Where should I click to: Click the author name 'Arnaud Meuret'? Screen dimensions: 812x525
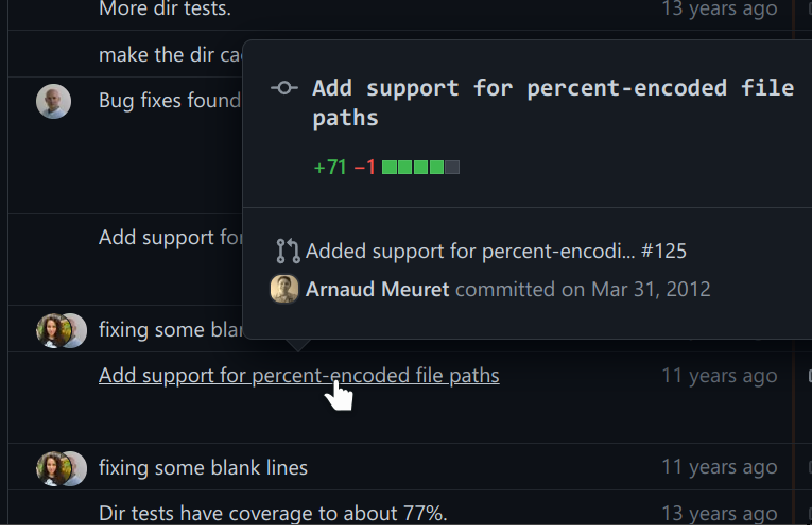tap(377, 289)
